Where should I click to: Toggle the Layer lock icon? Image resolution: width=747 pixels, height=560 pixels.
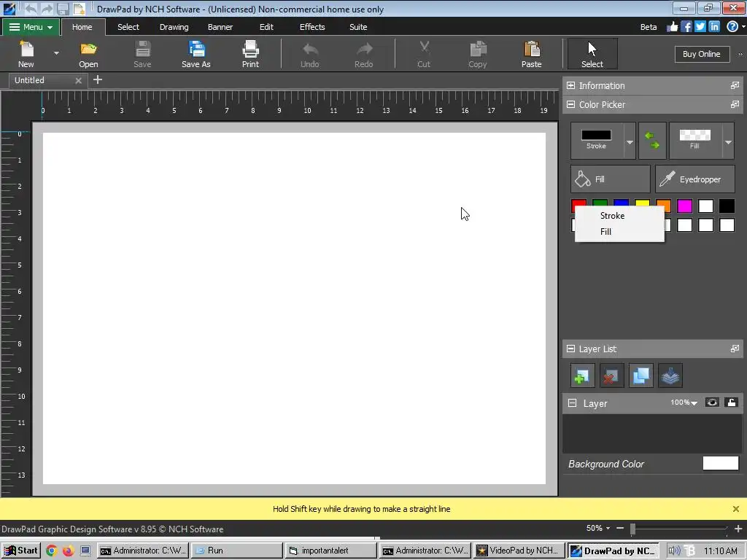(731, 402)
